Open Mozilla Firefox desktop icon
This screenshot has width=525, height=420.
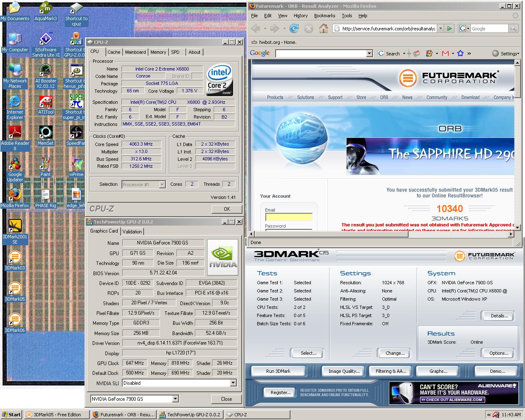tap(15, 198)
